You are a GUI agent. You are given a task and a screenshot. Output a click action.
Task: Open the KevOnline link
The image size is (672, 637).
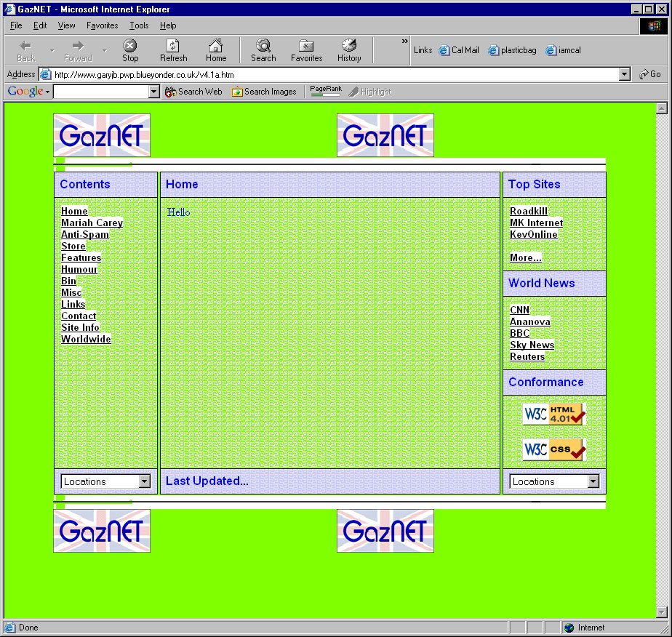[x=534, y=234]
